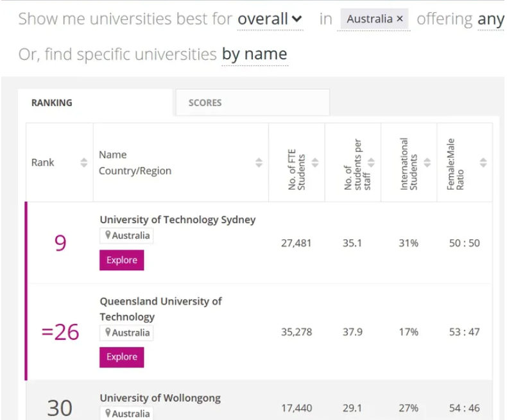
Task: Click Explore for Queensland University of Technology
Action: (121, 357)
